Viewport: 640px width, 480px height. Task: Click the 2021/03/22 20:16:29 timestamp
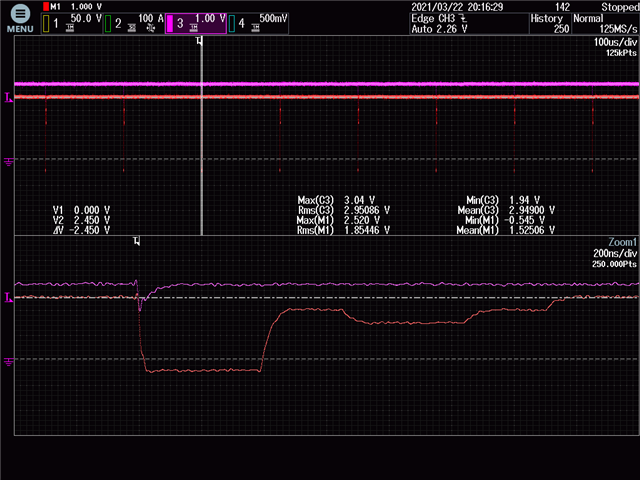457,7
